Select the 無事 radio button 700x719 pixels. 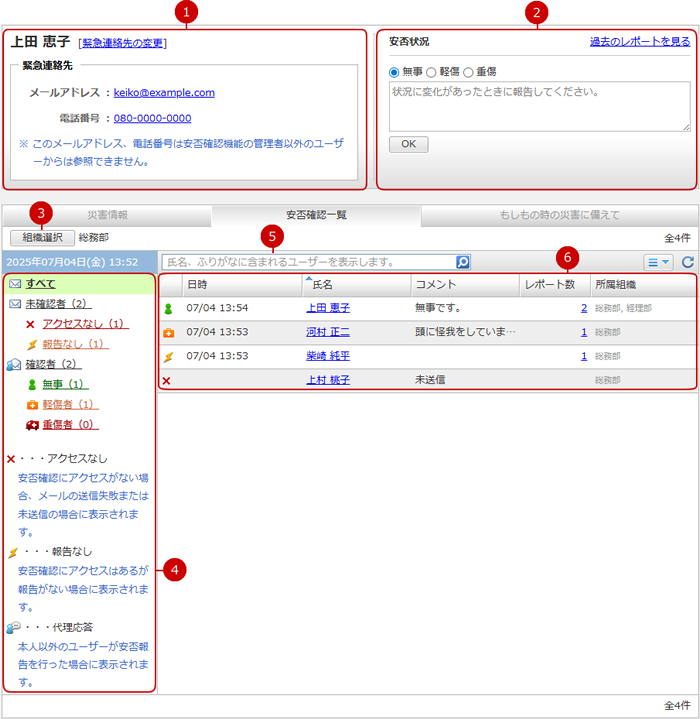tap(394, 72)
